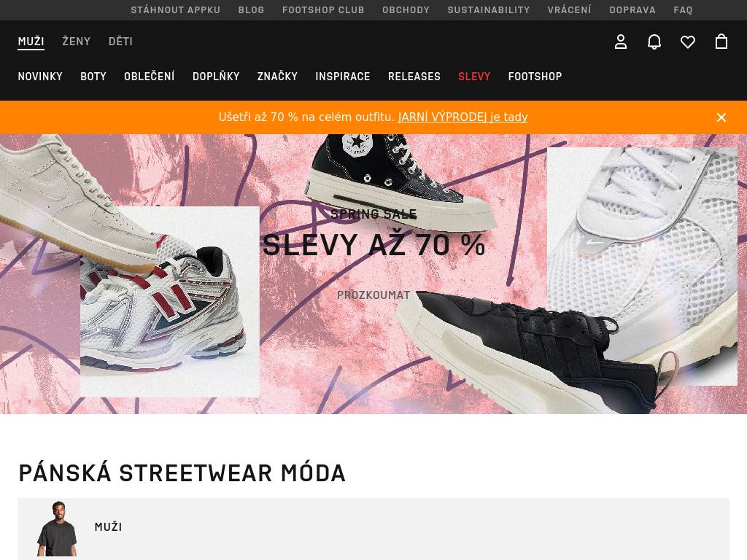Image resolution: width=747 pixels, height=560 pixels.
Task: Open the STÁHNOUT APPKU link
Action: click(x=176, y=10)
